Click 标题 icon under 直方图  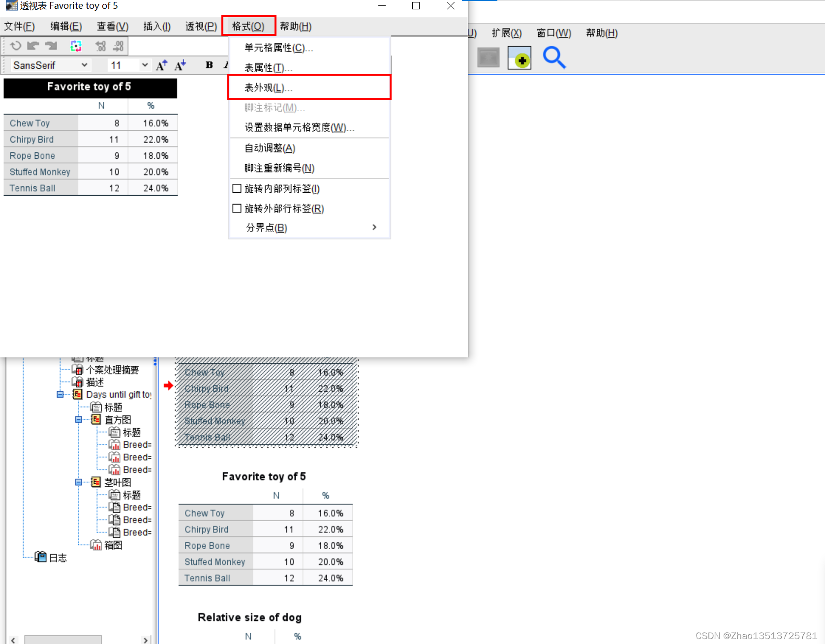tap(114, 432)
